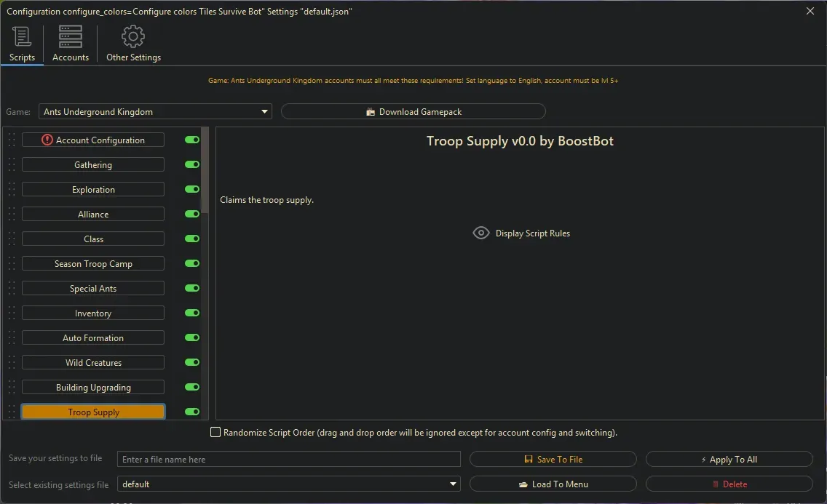827x504 pixels.
Task: Click drag handle beside Gathering script
Action: click(12, 165)
